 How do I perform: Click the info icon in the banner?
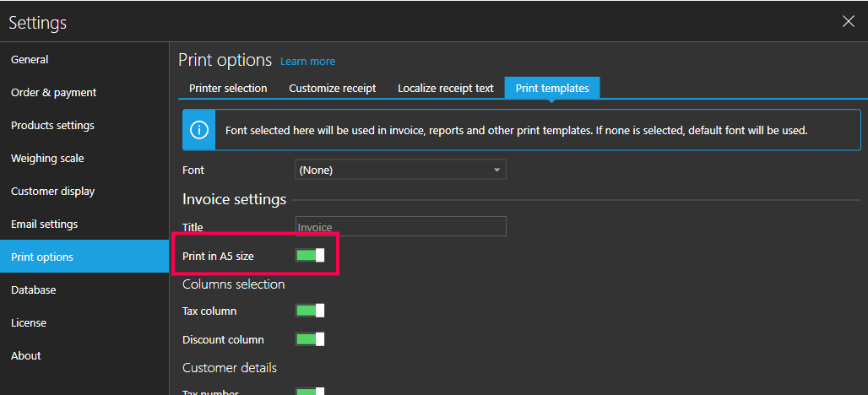199,130
